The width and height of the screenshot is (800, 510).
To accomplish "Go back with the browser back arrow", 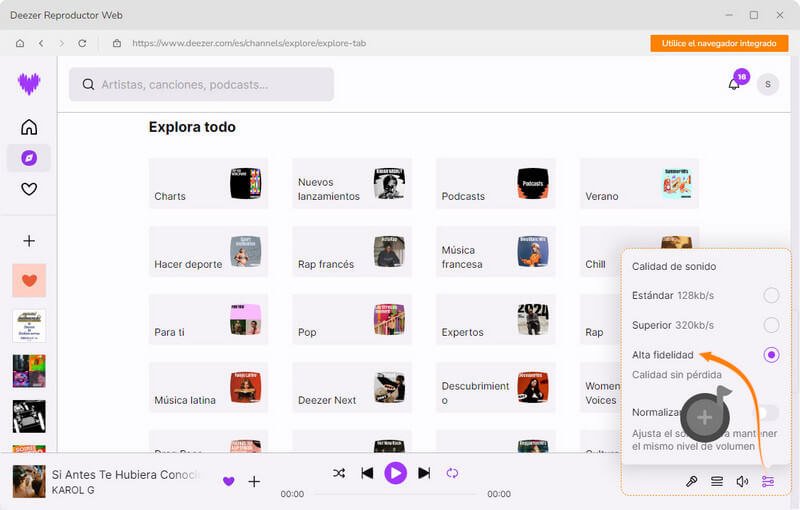I will tap(41, 43).
